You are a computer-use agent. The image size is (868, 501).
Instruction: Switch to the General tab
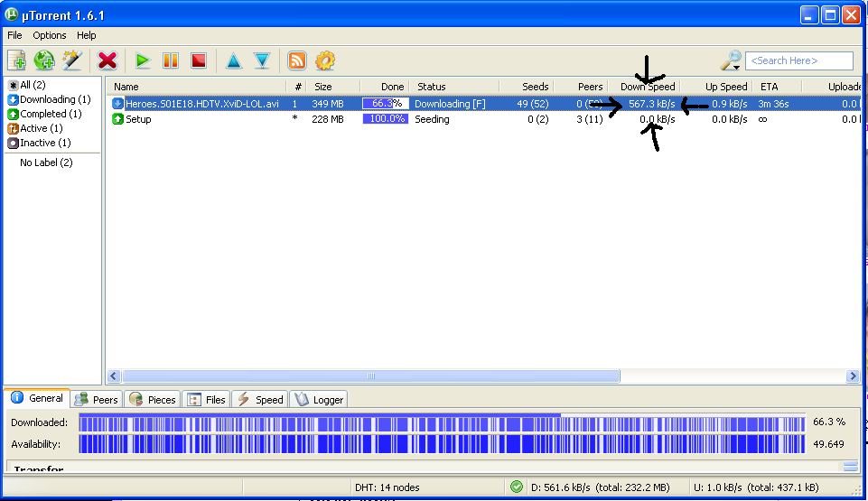pyautogui.click(x=38, y=398)
